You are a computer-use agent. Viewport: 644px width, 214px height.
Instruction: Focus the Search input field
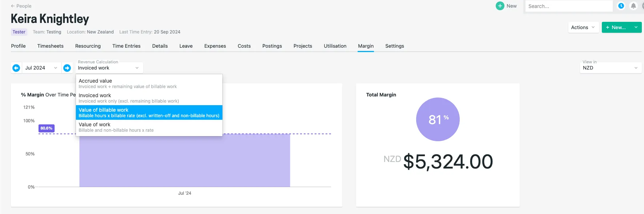[569, 6]
